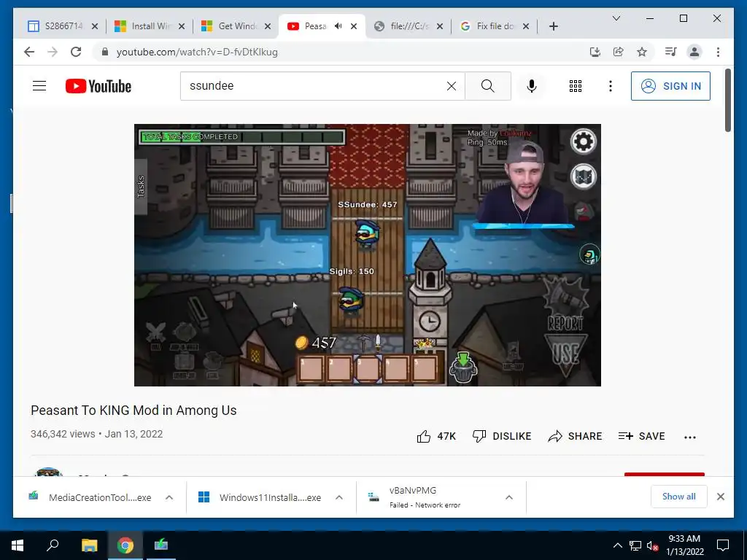
Task: Click Show all downloads
Action: (679, 497)
